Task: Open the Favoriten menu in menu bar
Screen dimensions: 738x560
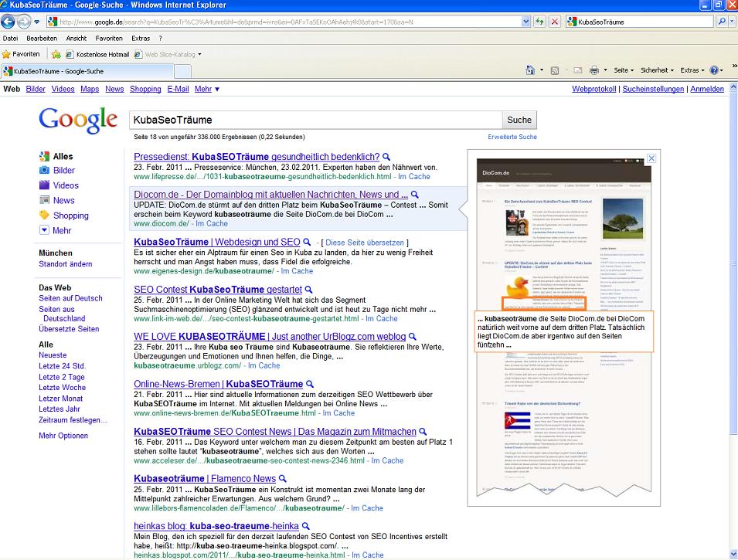Action: click(109, 39)
